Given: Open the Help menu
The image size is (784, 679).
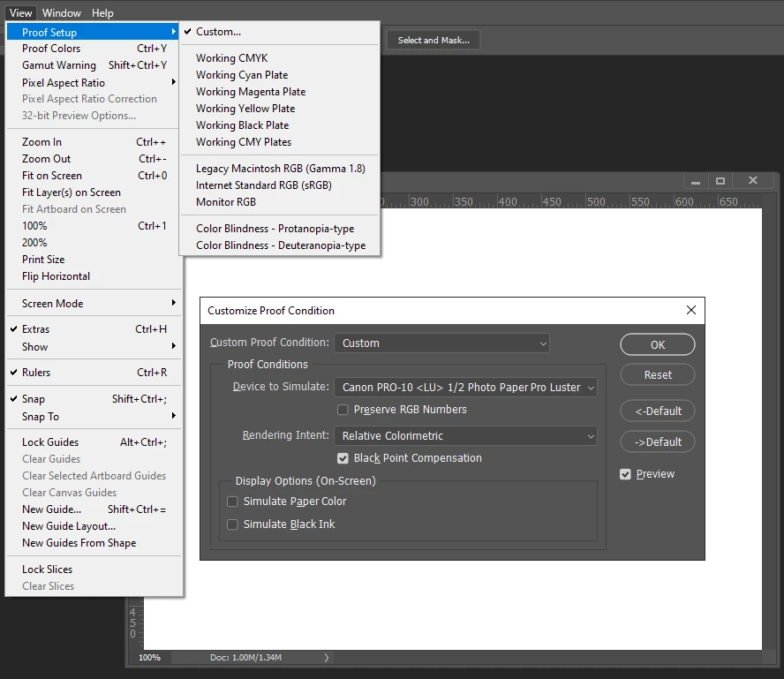Looking at the screenshot, I should tap(102, 13).
